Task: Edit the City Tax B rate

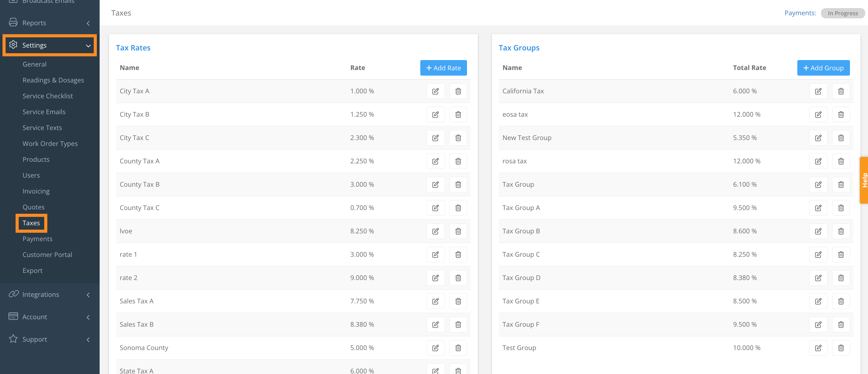Action: [x=435, y=115]
